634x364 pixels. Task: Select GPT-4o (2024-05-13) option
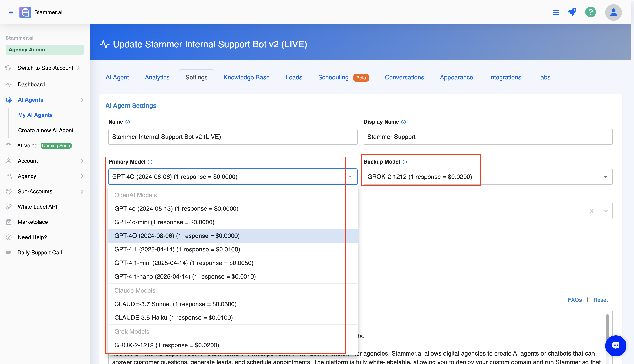point(233,209)
